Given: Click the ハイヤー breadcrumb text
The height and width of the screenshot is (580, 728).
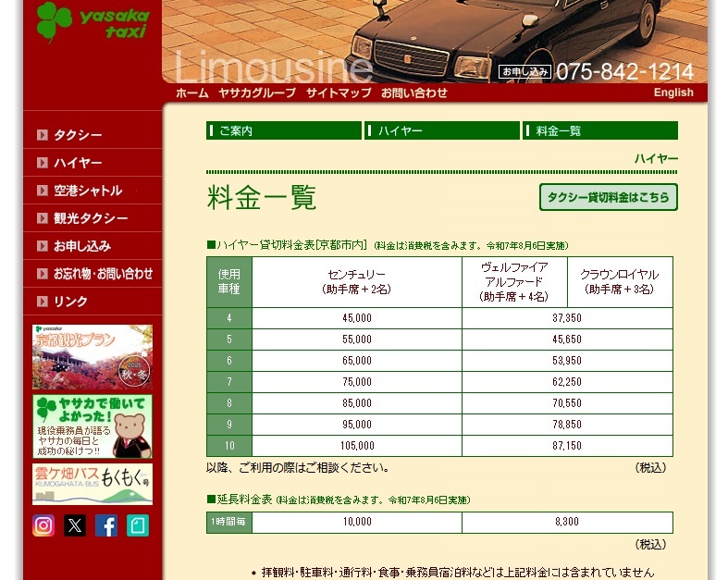Looking at the screenshot, I should (656, 159).
